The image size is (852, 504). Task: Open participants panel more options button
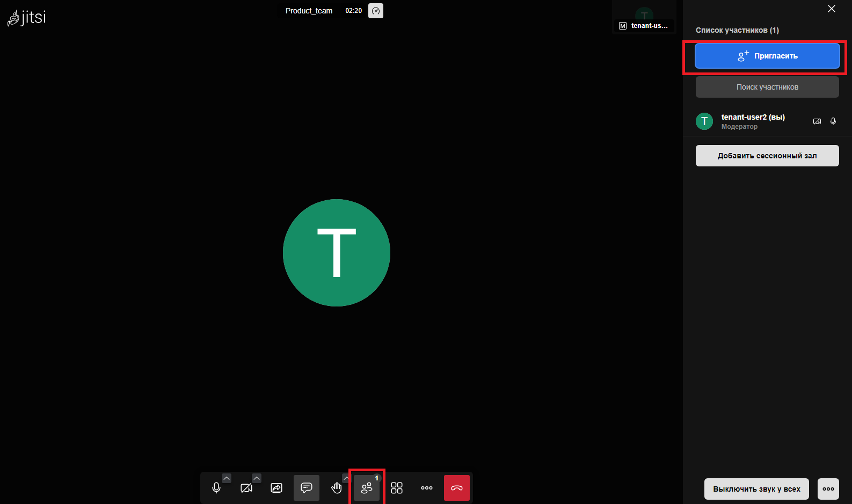pos(828,489)
